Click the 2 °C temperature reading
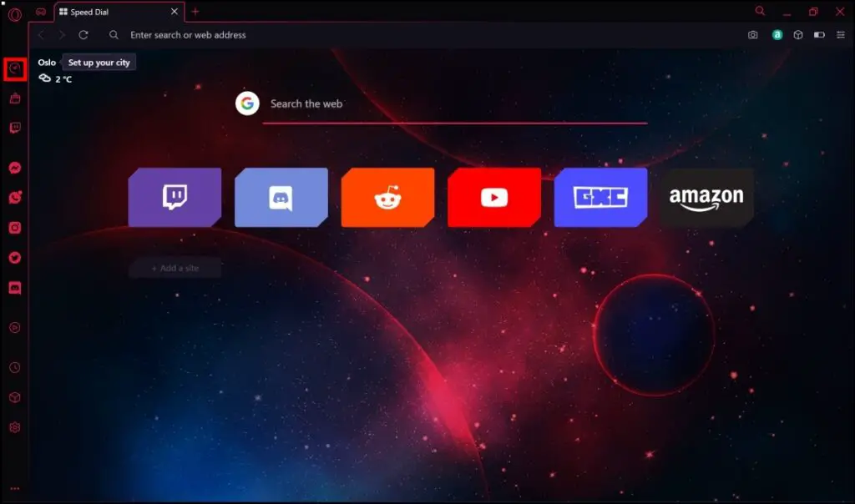This screenshot has height=504, width=855. pyautogui.click(x=63, y=79)
